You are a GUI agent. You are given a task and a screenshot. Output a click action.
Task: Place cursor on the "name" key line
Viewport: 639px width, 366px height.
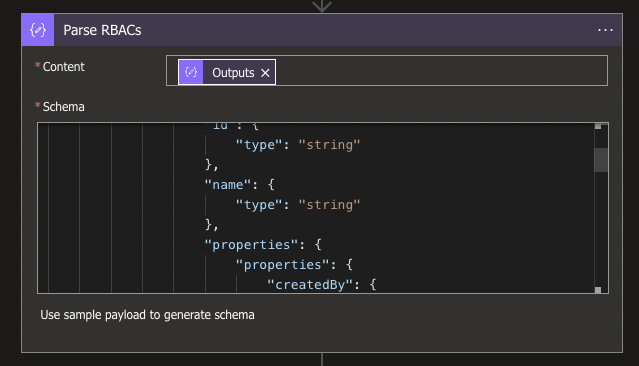240,185
